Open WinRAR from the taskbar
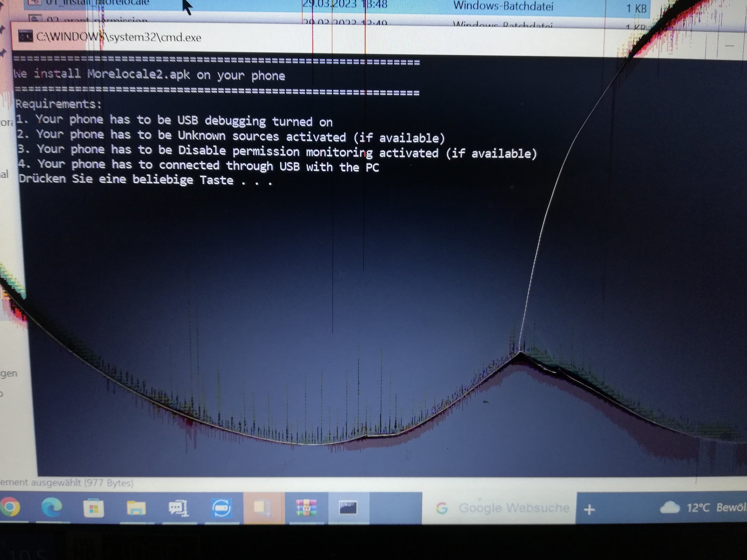This screenshot has height=560, width=747. click(306, 508)
